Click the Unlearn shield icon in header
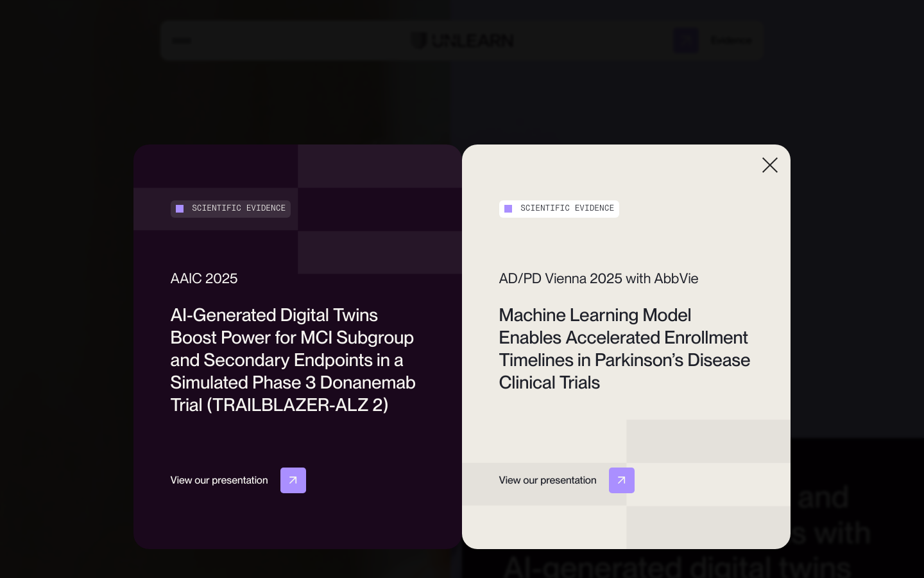 click(x=419, y=40)
